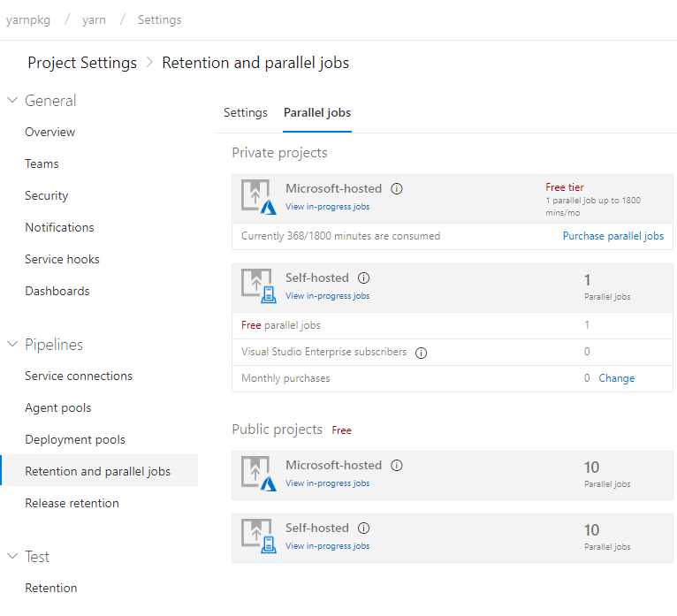
Task: Go to Security settings
Action: click(46, 195)
